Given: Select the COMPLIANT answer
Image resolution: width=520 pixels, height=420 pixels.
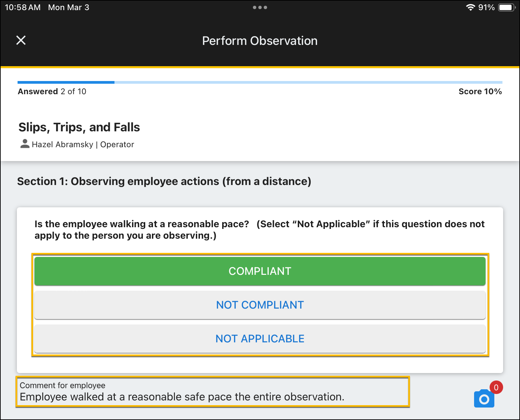Looking at the screenshot, I should pyautogui.click(x=260, y=271).
